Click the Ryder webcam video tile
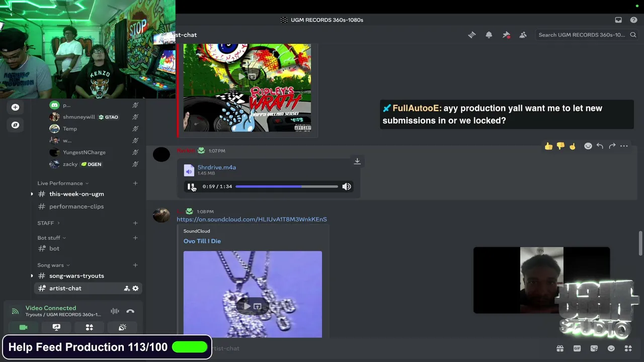Screen dimensions: 644x362 (541, 280)
